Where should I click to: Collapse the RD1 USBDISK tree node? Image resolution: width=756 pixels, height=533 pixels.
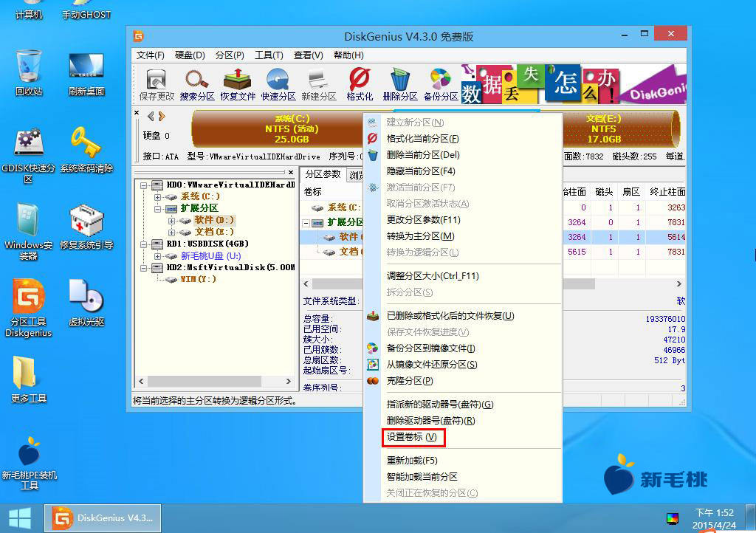pos(143,244)
